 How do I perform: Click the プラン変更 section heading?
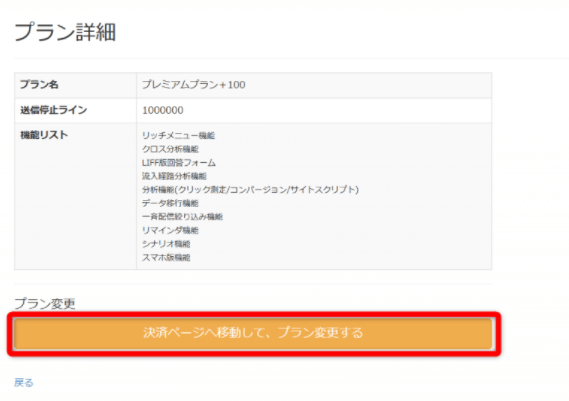[x=45, y=304]
